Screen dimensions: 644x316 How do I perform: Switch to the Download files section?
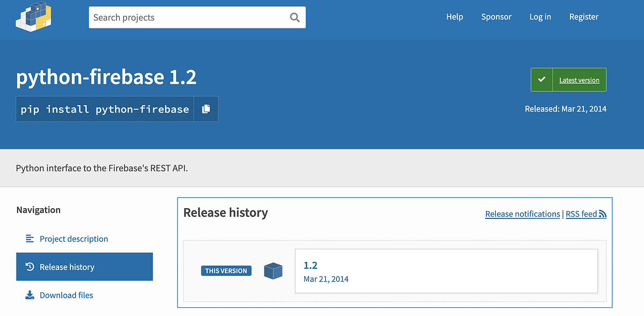65,295
